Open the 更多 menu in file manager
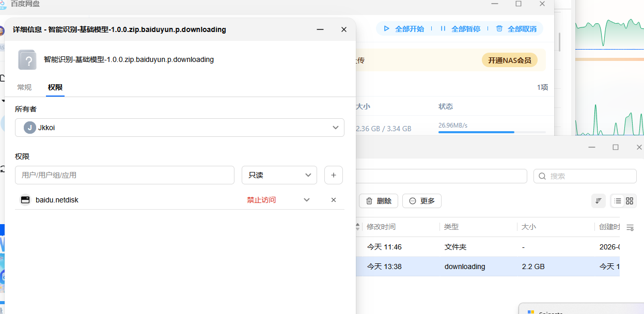Screen dimensions: 644x314 tap(422, 201)
